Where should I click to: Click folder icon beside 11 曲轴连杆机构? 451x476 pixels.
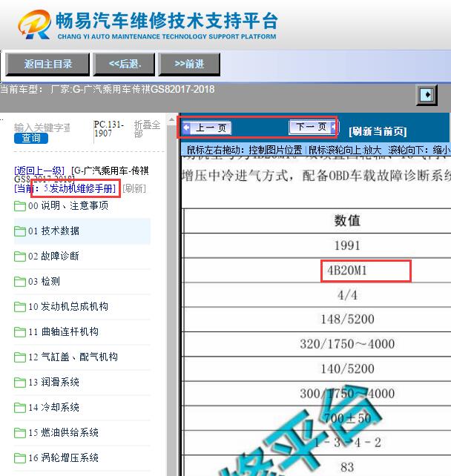(20, 332)
